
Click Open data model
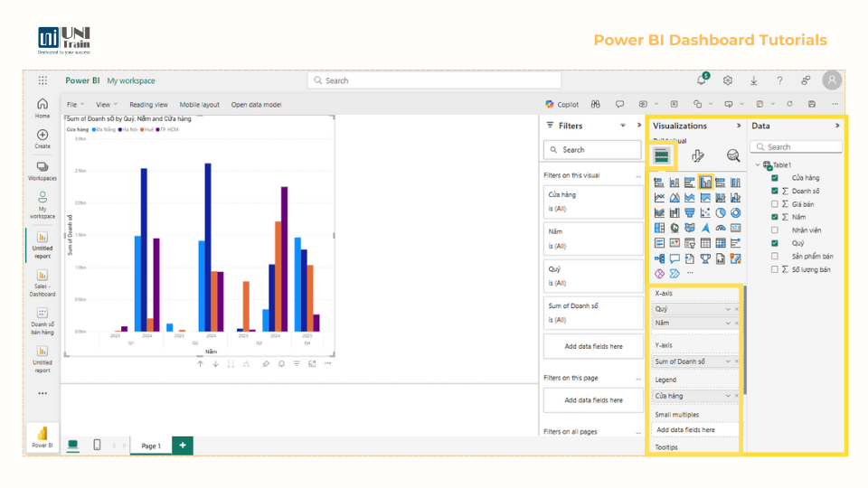[256, 105]
